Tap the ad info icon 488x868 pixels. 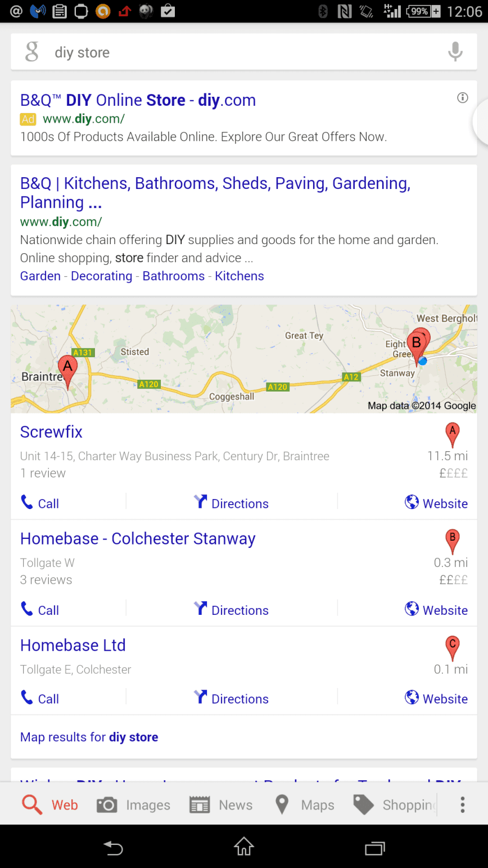[x=463, y=98]
